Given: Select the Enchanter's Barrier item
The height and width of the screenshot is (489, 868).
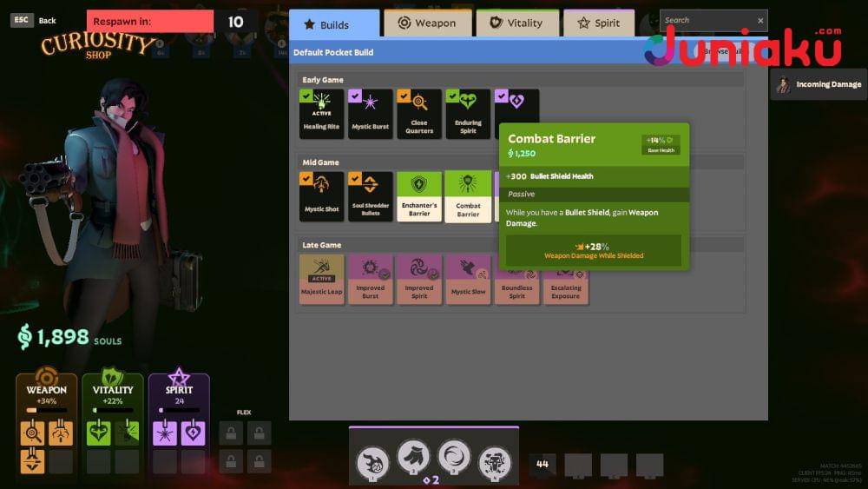Looking at the screenshot, I should pyautogui.click(x=419, y=196).
